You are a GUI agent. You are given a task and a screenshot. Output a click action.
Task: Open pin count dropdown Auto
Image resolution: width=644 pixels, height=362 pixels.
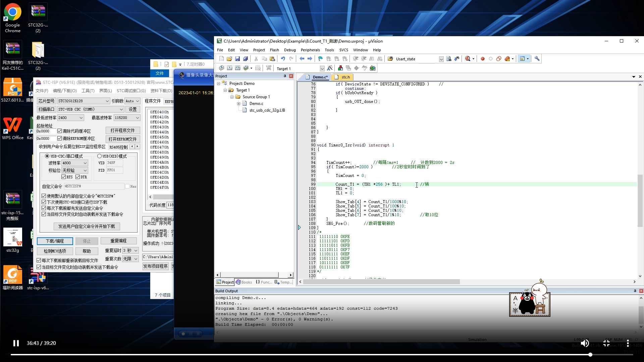point(132,101)
